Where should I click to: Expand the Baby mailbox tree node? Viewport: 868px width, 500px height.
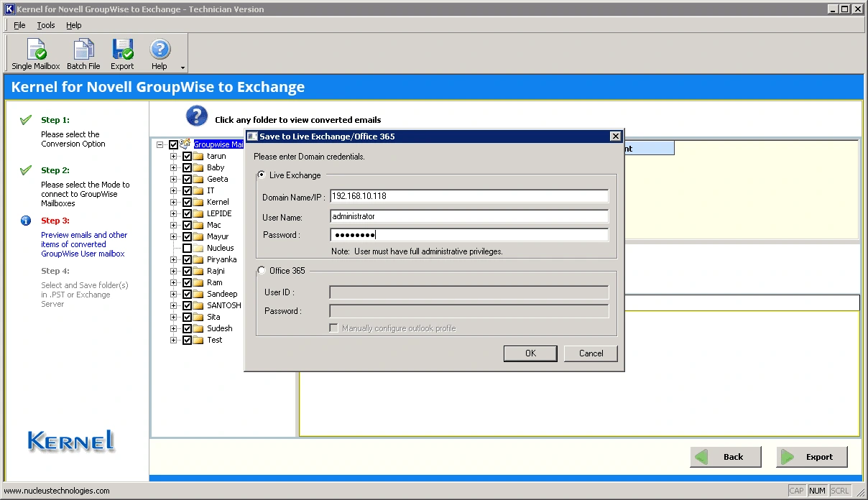174,167
